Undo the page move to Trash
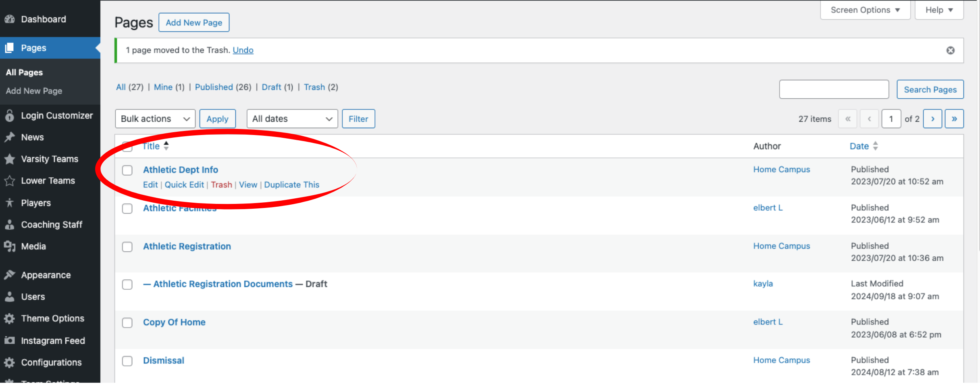 tap(243, 50)
